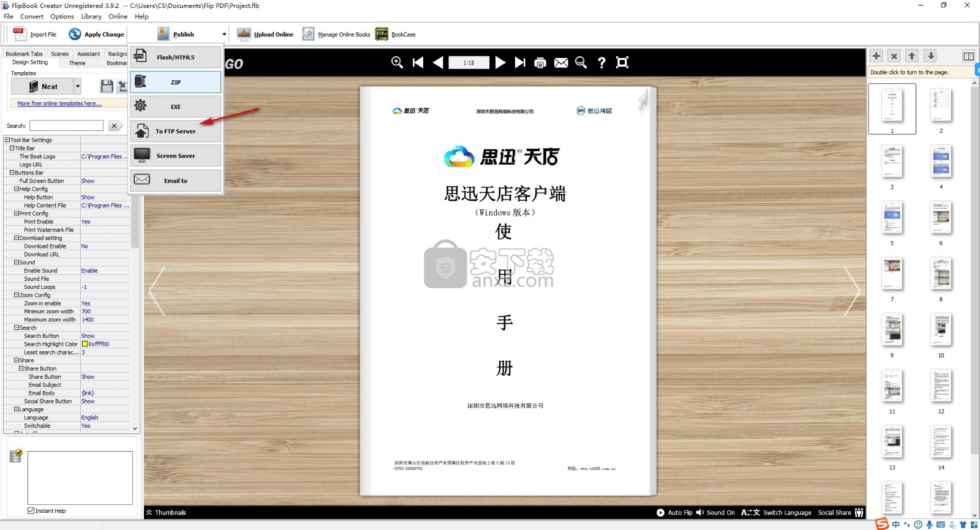
Task: Click move page down arrow icon
Action: click(x=931, y=56)
